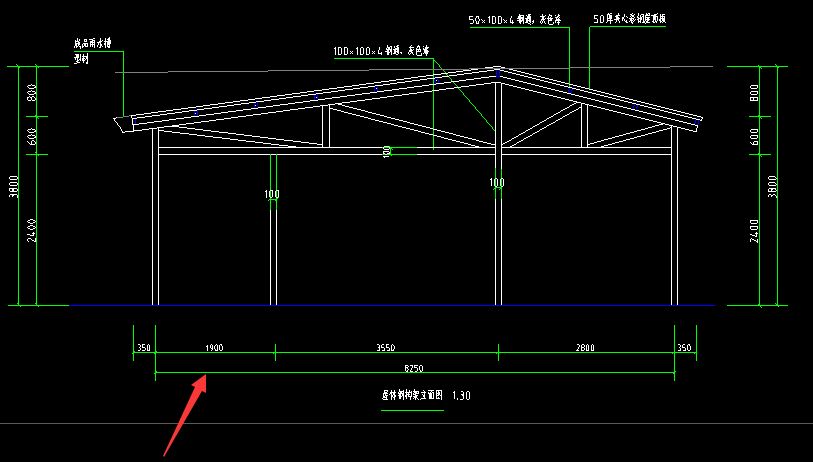Select the 3550 span dimension text
Image resolution: width=813 pixels, height=462 pixels.
click(x=386, y=348)
